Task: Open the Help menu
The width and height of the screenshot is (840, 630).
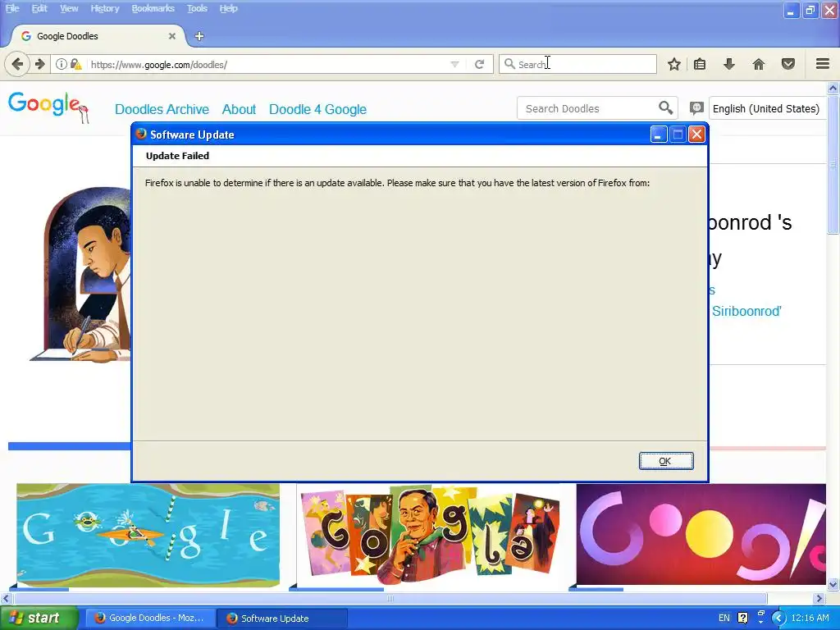Action: tap(228, 8)
